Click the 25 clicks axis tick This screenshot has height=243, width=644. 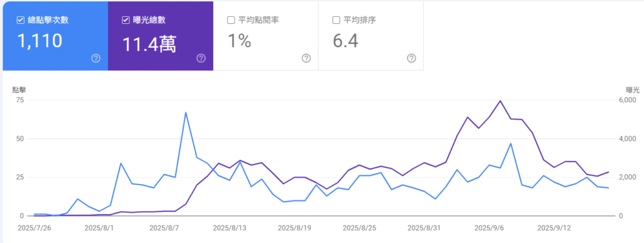pyautogui.click(x=20, y=178)
